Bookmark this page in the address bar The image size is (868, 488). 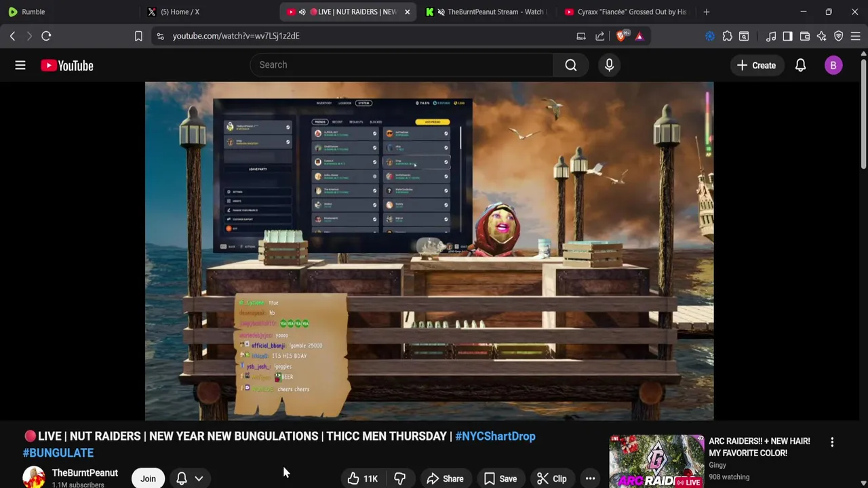[x=138, y=36]
